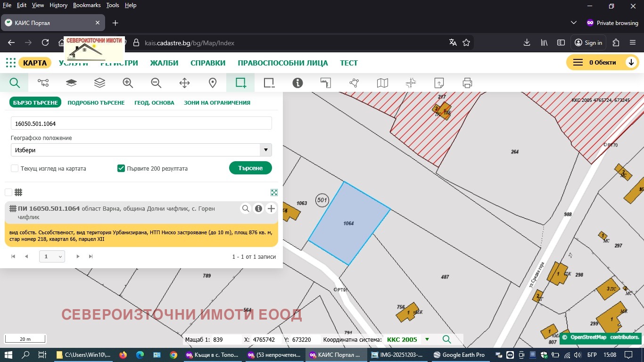Open the 'Географско положение' dropdown
Image resolution: width=644 pixels, height=362 pixels.
tap(265, 150)
